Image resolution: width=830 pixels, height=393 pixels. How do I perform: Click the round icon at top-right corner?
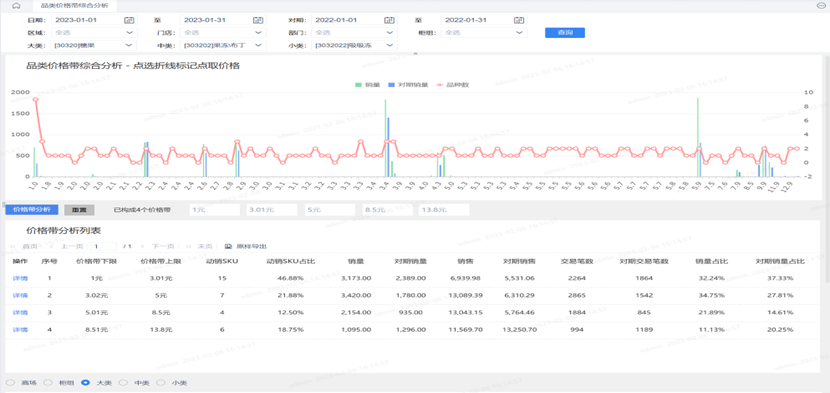pyautogui.click(x=820, y=5)
